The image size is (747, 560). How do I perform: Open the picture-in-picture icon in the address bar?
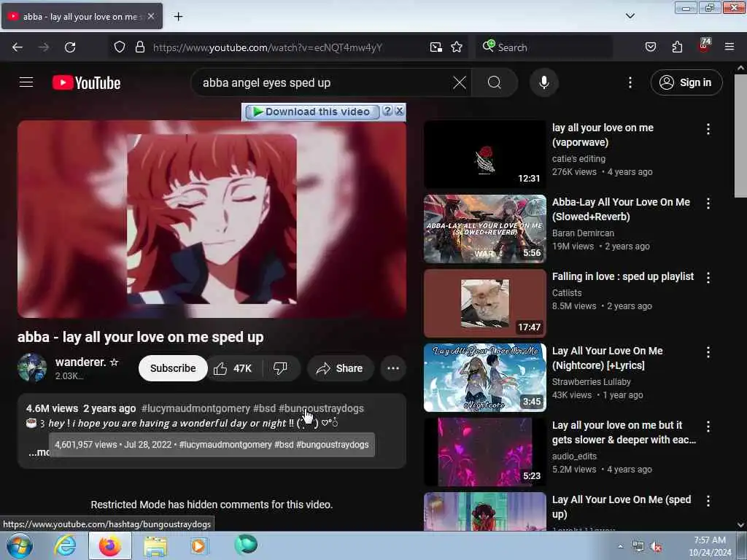(x=436, y=47)
